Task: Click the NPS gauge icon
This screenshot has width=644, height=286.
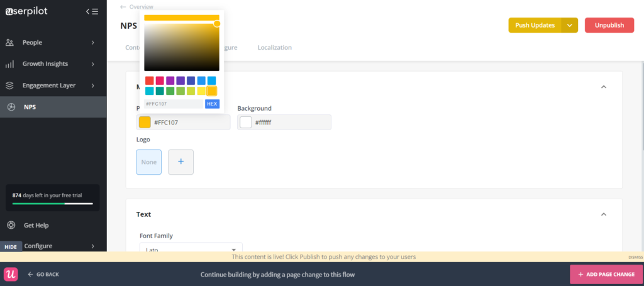Action: click(x=11, y=107)
